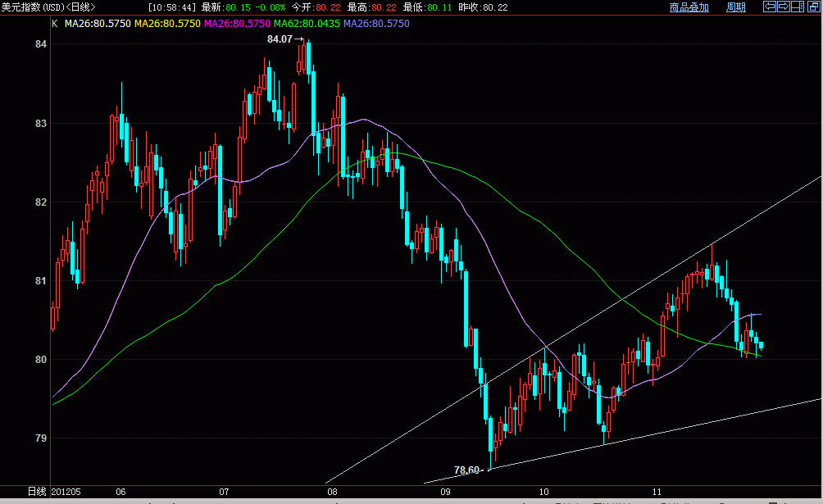
Task: Click the 81 price axis label
Action: 41,281
